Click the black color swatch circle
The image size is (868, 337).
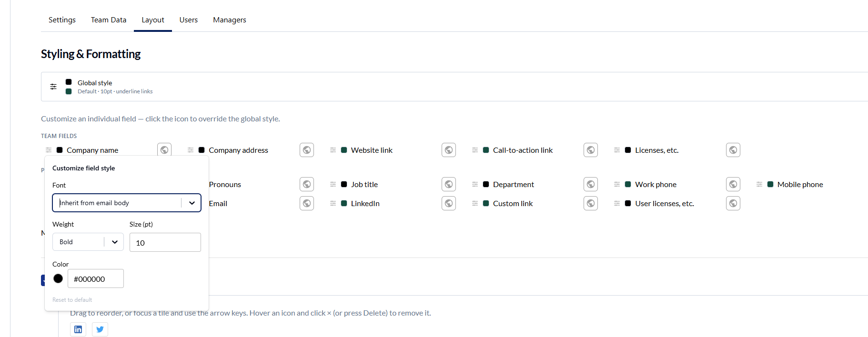click(x=58, y=278)
